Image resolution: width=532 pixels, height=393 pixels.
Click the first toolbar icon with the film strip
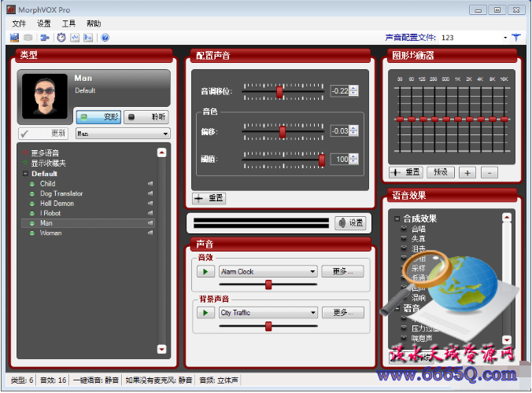click(x=14, y=38)
